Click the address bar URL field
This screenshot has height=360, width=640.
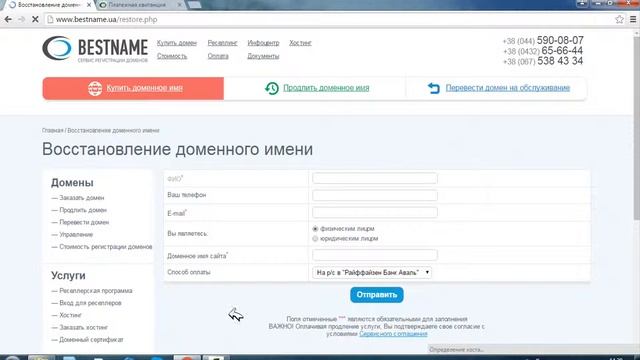click(327, 19)
